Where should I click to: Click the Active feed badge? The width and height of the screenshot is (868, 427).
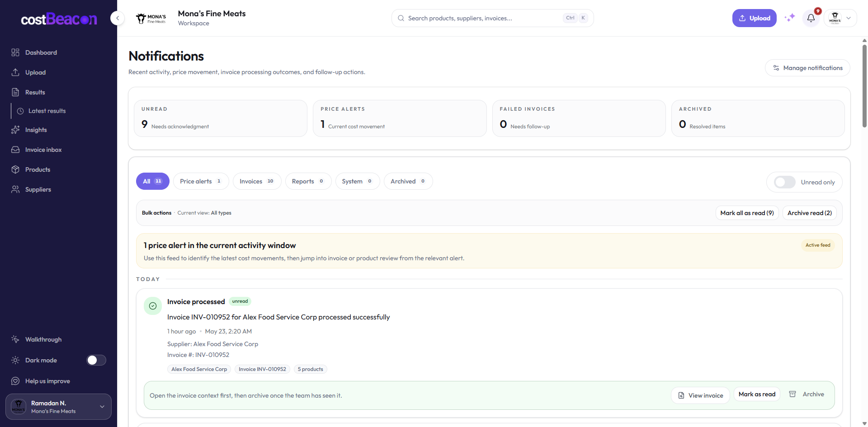pos(818,245)
